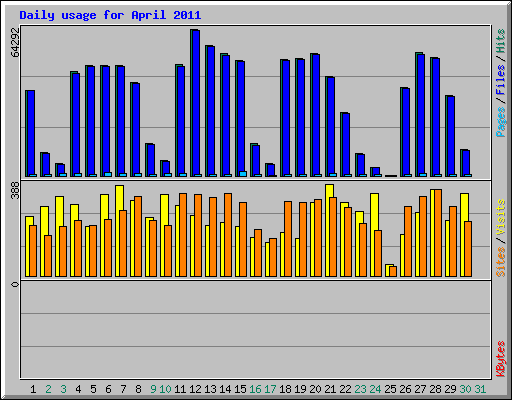The height and width of the screenshot is (400, 512).
Task: Click the orange sites bar for day 11
Action: click(183, 235)
